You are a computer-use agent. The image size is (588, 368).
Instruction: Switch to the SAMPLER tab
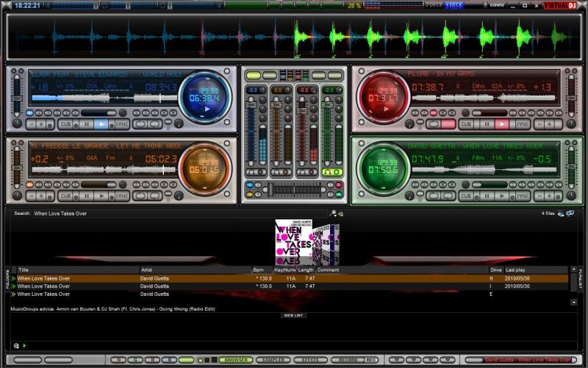point(273,360)
